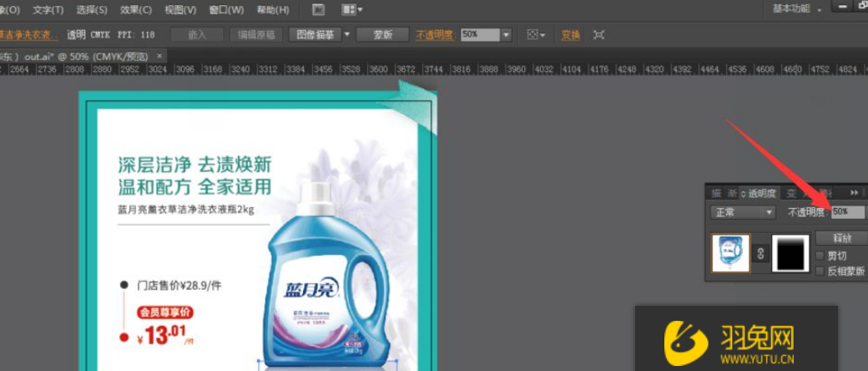The image size is (868, 371).
Task: Open the 正常 blend mode dropdown
Action: (743, 212)
